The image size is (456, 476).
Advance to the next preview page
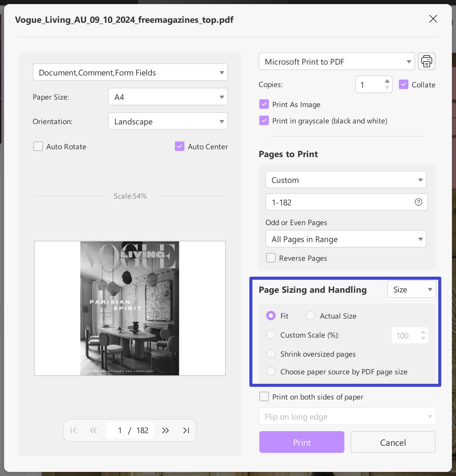point(166,430)
